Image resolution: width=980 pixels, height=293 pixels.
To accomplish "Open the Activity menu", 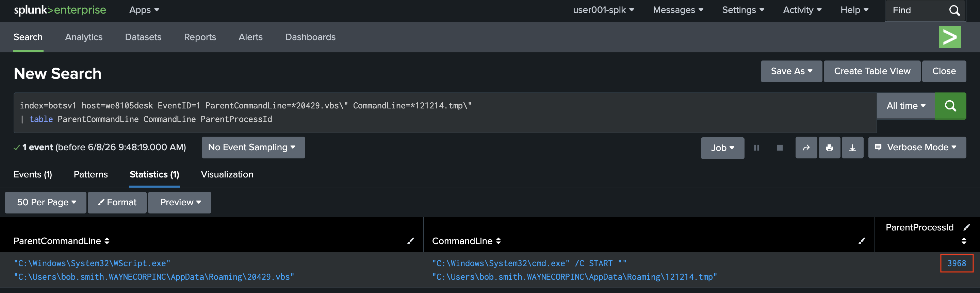I will (802, 10).
